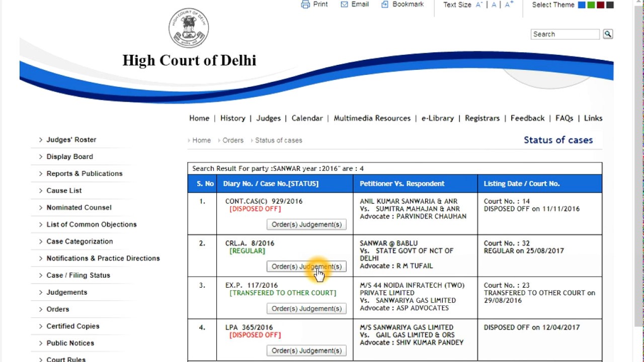This screenshot has height=362, width=644.
Task: Open the Registrars menu item
Action: coord(482,118)
